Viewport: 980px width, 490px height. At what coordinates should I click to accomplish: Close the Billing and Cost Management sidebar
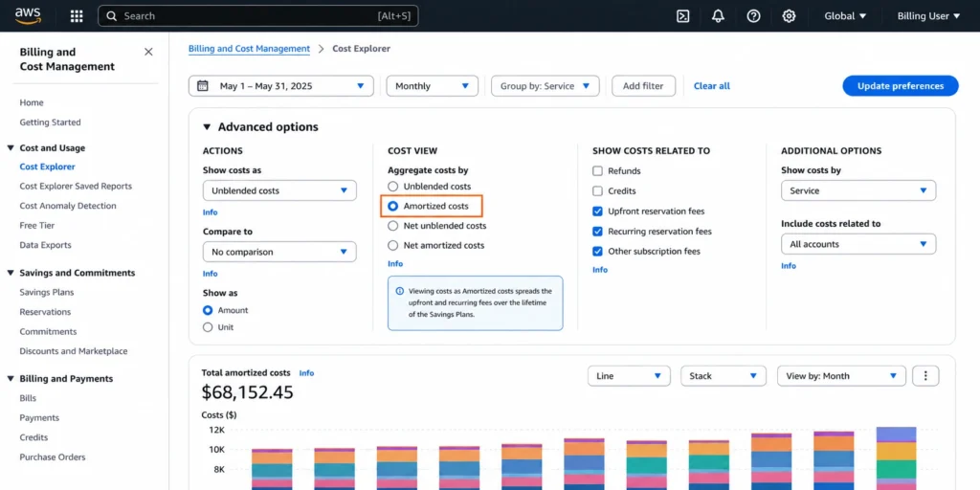148,52
